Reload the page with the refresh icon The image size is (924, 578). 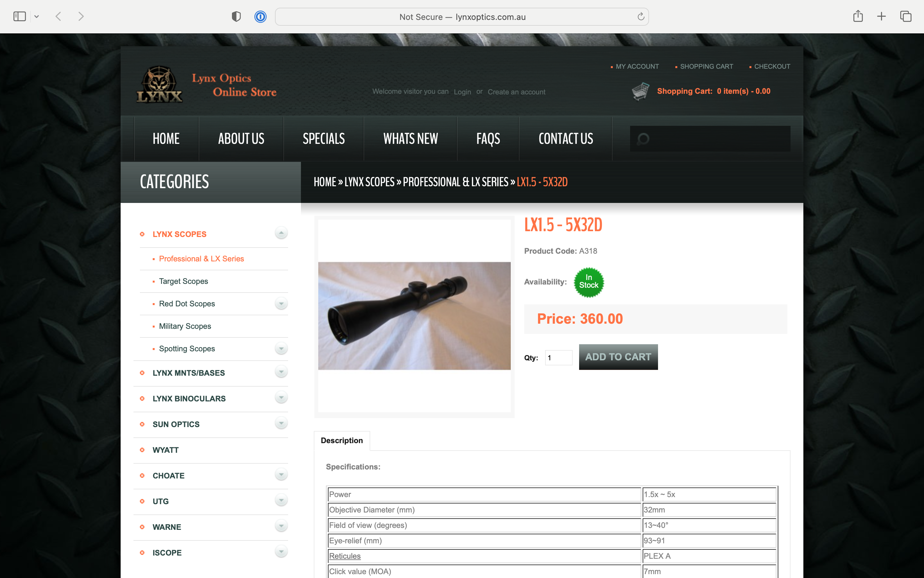[x=641, y=16]
